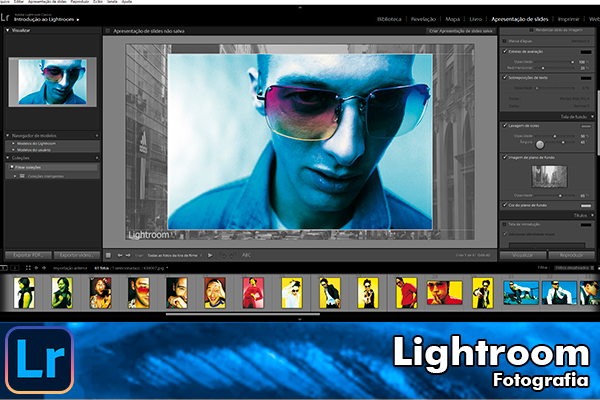The width and height of the screenshot is (600, 400).
Task: Collapse top panel arrow at window top
Action: click(x=300, y=7)
